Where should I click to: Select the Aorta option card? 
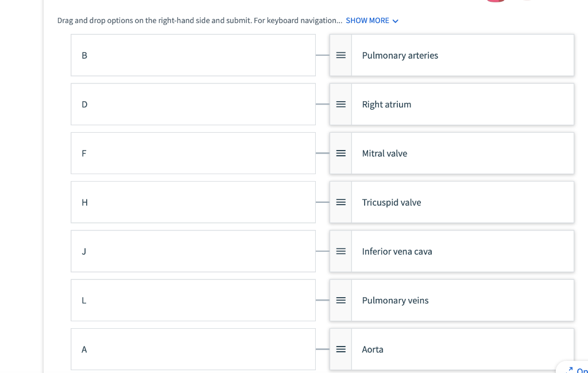(462, 349)
